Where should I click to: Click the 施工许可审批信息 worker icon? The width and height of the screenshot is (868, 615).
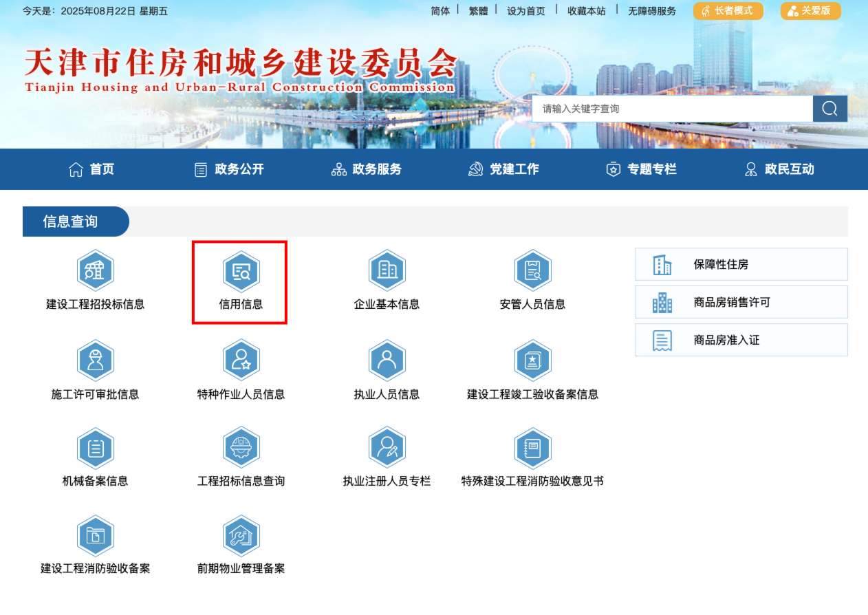click(x=95, y=360)
